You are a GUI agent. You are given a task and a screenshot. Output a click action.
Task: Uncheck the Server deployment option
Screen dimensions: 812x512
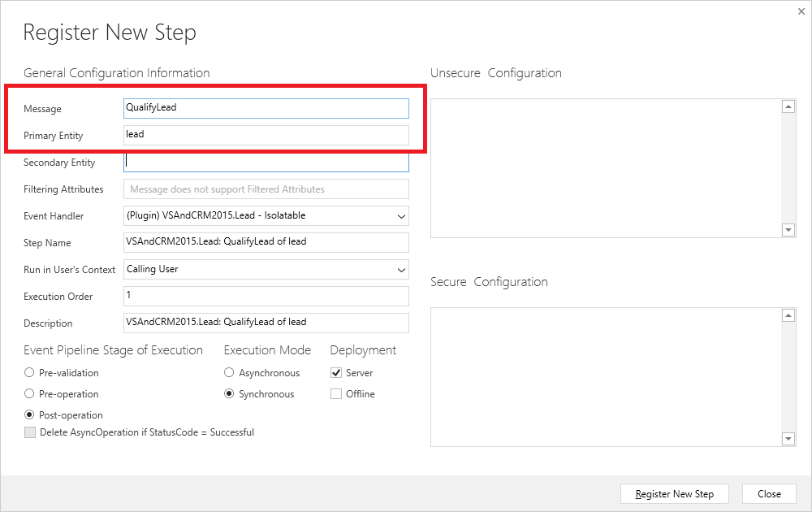coord(336,372)
